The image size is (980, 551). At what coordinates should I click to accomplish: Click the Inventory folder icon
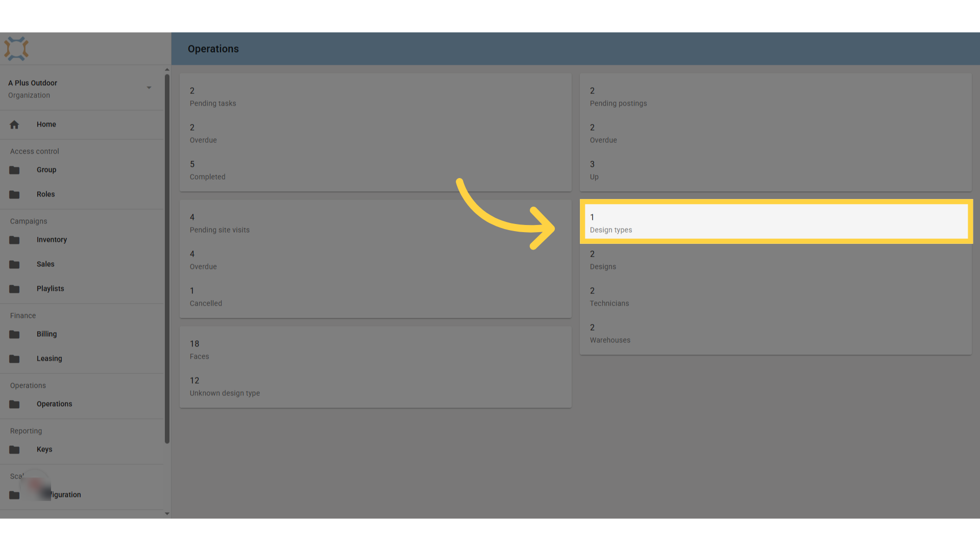[14, 240]
